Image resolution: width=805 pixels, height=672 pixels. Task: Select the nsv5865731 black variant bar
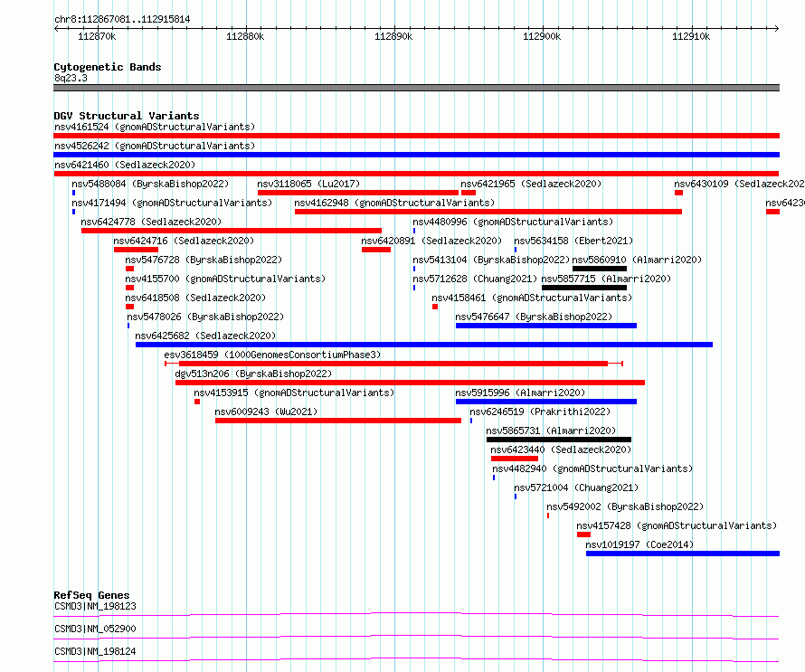tap(559, 440)
